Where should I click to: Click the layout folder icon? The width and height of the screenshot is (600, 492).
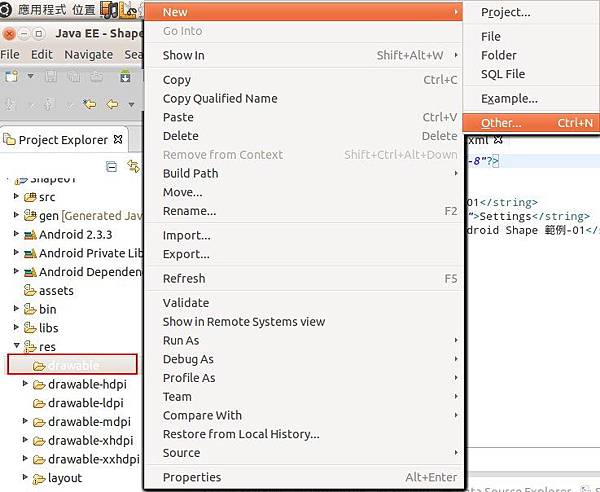(x=39, y=478)
